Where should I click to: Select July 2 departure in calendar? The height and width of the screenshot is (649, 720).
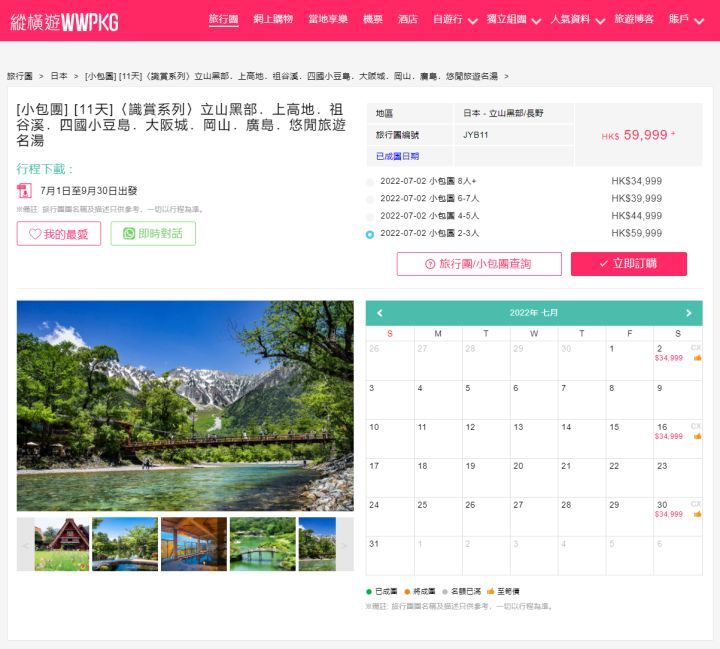(678, 361)
